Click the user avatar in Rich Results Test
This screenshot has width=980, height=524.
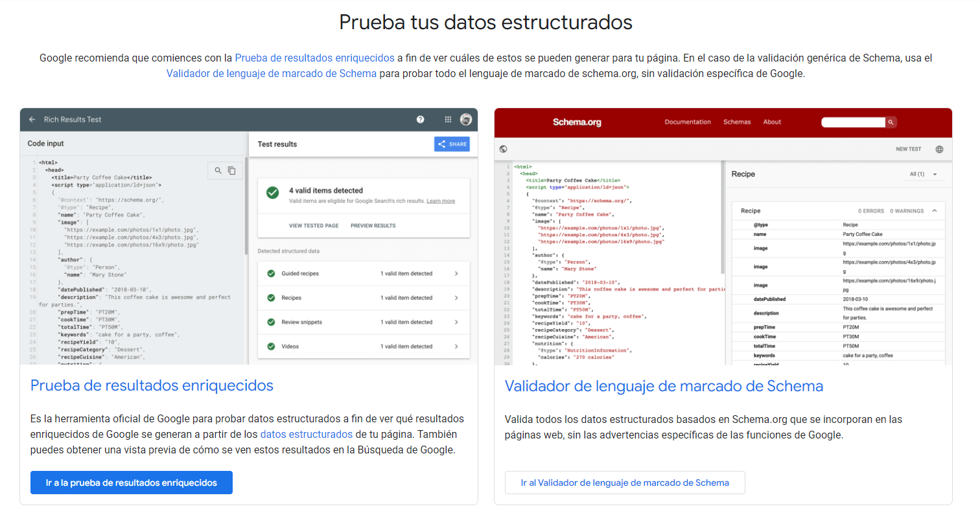[x=466, y=120]
